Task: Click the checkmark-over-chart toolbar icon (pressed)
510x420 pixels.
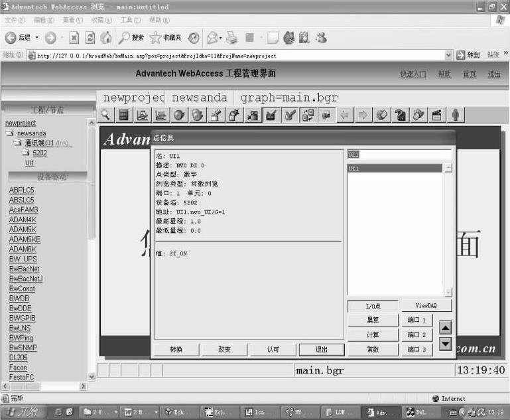Action: point(271,115)
